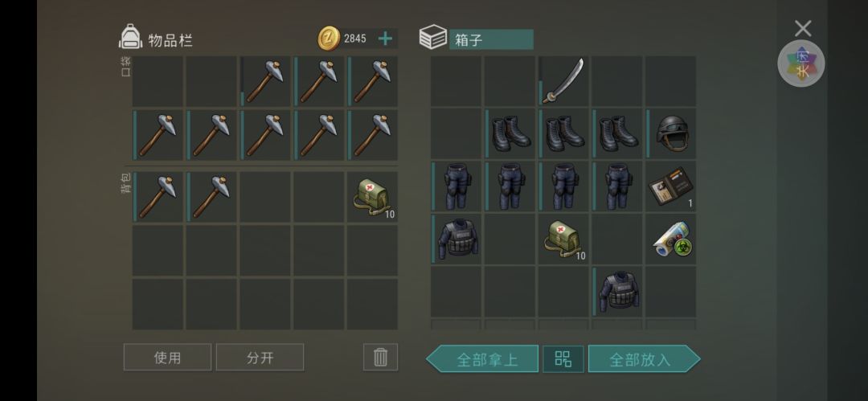This screenshot has height=401, width=868.
Task: Click the 使用 (use) button
Action: tap(167, 358)
